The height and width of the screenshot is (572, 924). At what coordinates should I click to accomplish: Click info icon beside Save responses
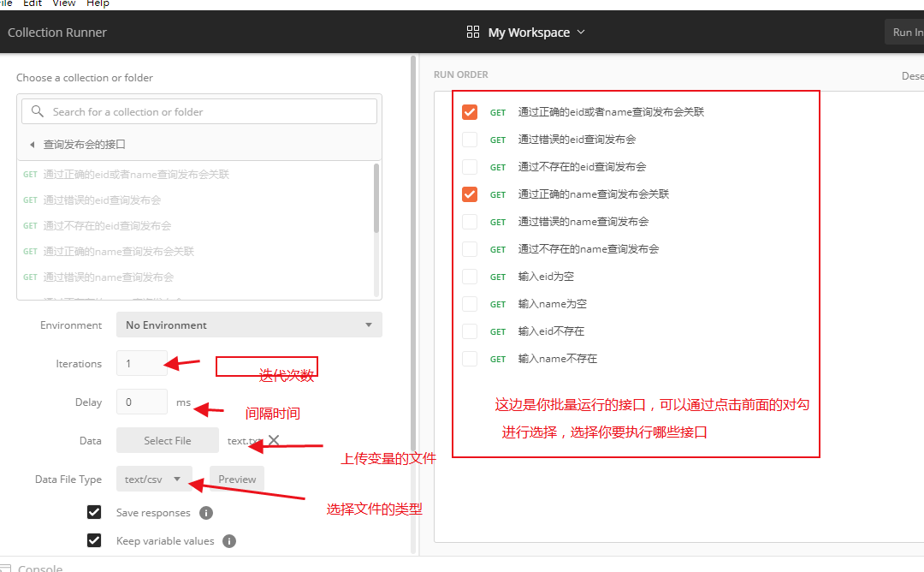click(205, 513)
